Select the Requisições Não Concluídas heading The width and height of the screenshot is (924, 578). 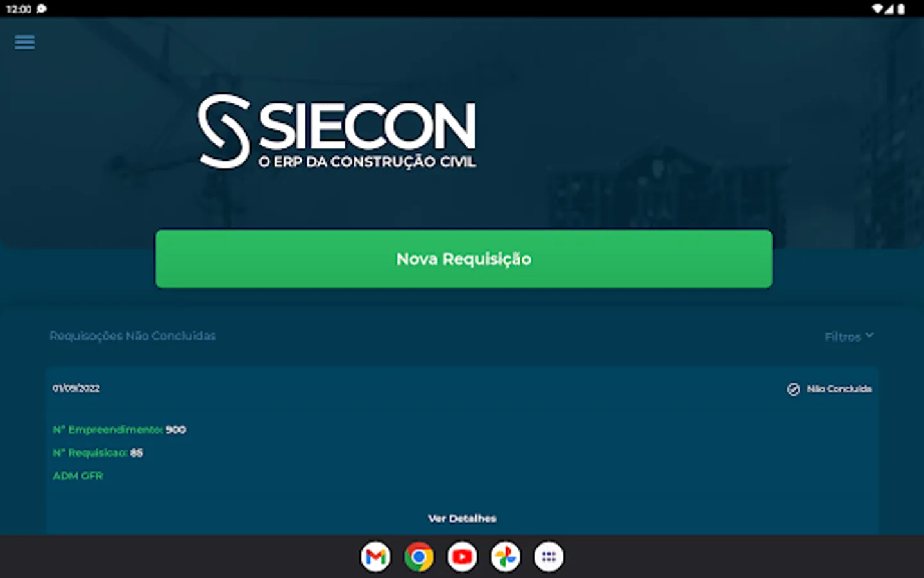pyautogui.click(x=132, y=336)
